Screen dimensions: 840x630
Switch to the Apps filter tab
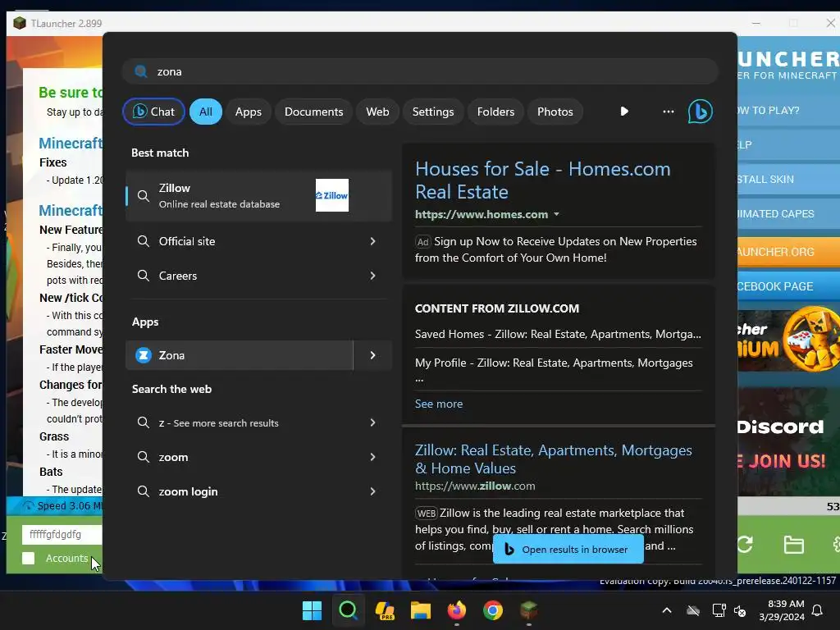248,112
